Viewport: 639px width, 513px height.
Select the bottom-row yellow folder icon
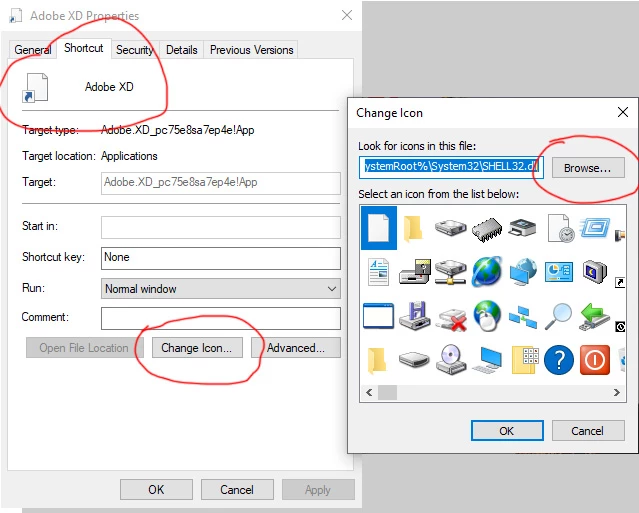(x=377, y=360)
